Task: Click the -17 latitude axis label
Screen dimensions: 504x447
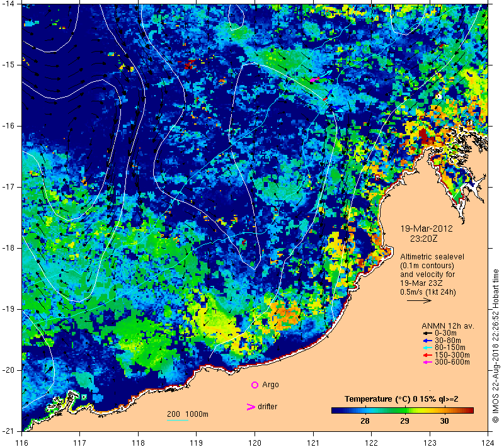Action: coord(8,187)
